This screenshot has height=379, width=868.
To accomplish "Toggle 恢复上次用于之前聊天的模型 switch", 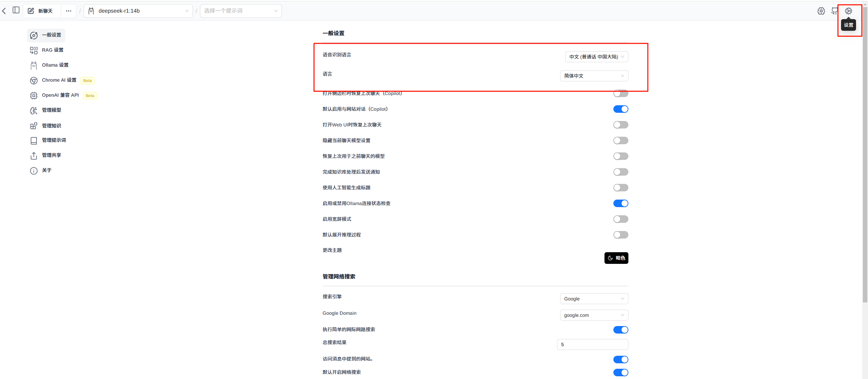I will [621, 156].
